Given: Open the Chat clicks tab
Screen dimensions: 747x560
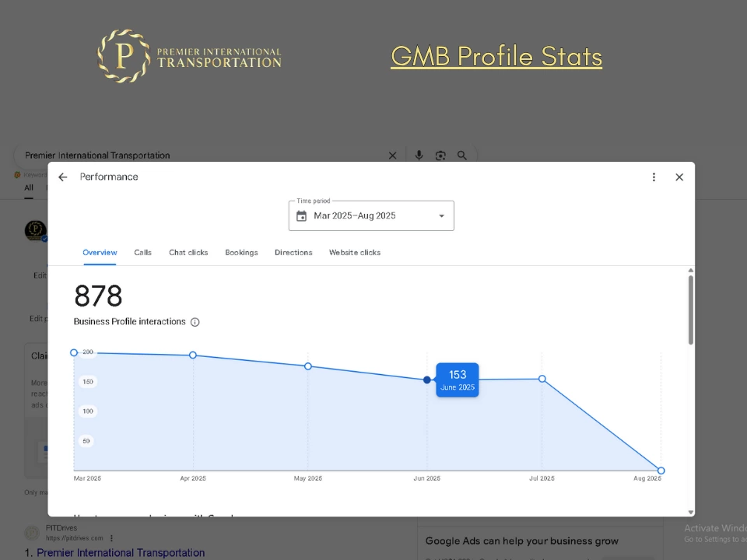Looking at the screenshot, I should point(188,252).
